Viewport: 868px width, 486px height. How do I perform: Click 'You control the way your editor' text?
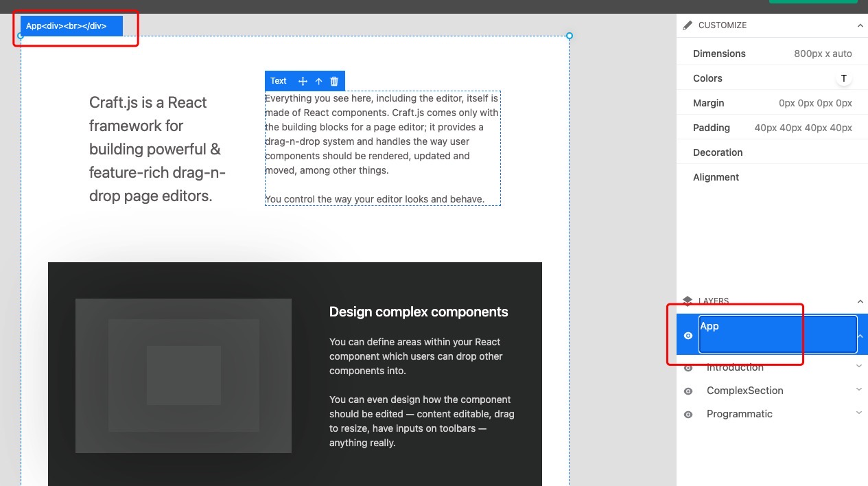[x=375, y=199]
